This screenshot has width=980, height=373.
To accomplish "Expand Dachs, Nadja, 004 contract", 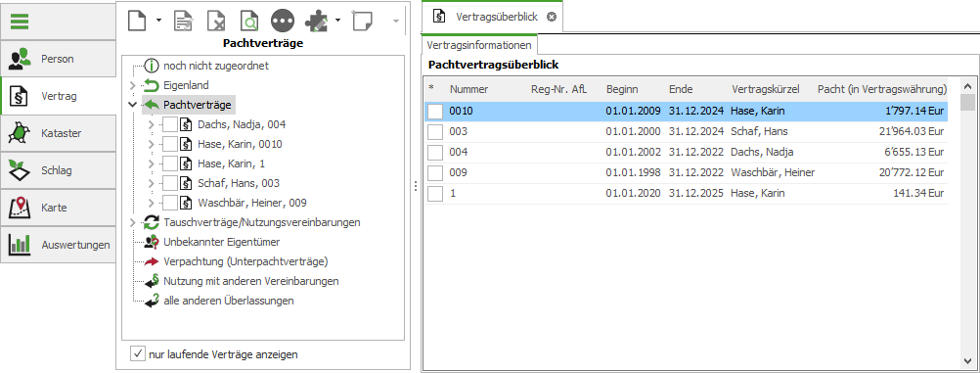I will coord(151,124).
